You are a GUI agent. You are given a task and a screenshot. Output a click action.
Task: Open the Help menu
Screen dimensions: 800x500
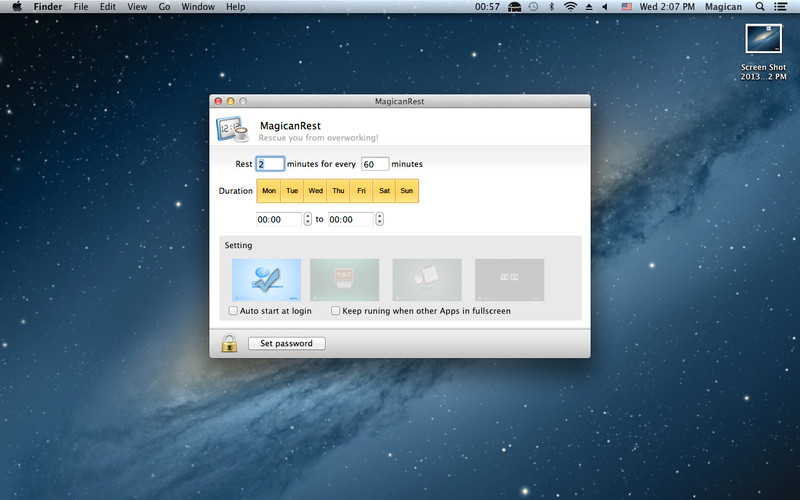(x=236, y=7)
